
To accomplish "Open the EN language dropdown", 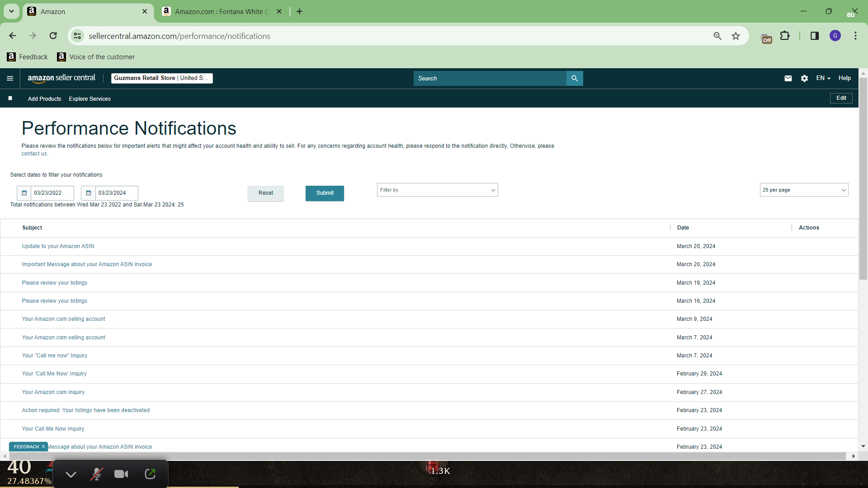I will (x=823, y=78).
